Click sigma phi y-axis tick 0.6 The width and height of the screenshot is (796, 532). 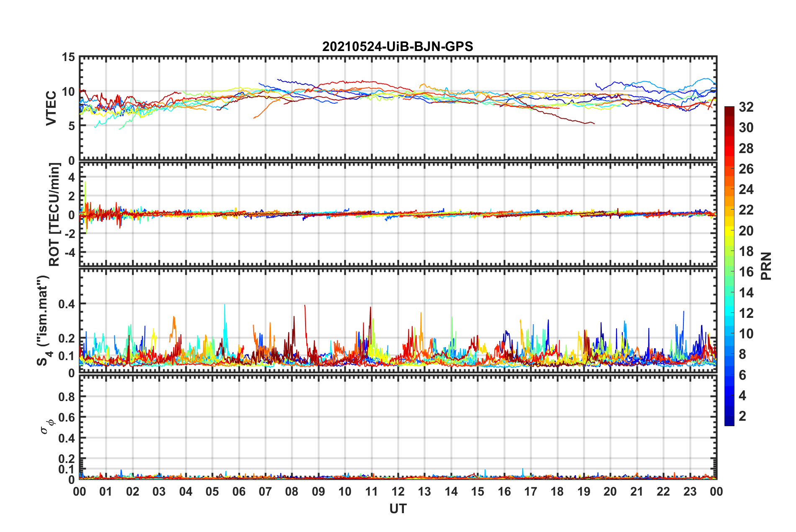(67, 417)
